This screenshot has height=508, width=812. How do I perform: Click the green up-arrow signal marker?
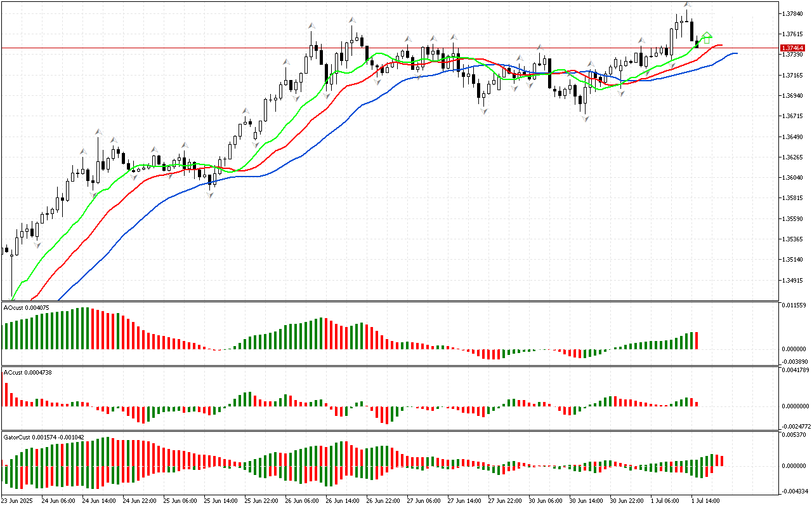pos(707,37)
